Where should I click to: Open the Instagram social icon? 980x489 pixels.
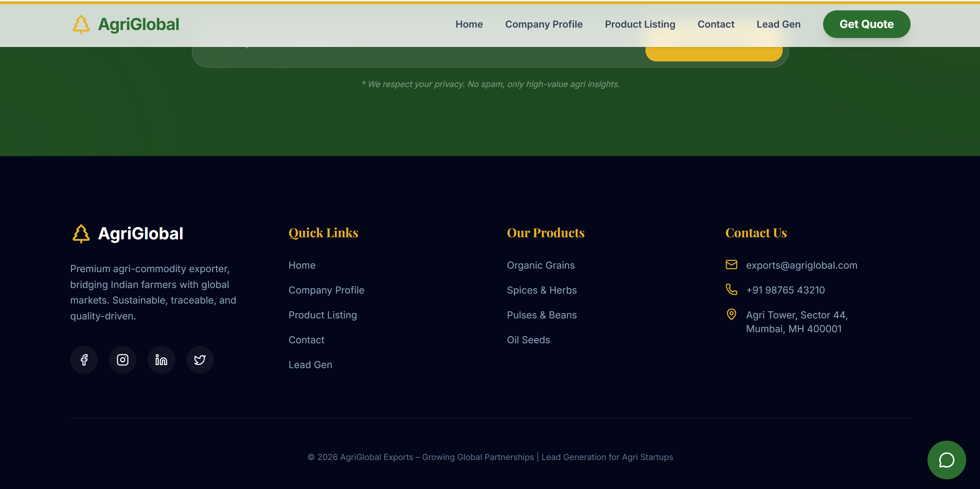pyautogui.click(x=122, y=360)
